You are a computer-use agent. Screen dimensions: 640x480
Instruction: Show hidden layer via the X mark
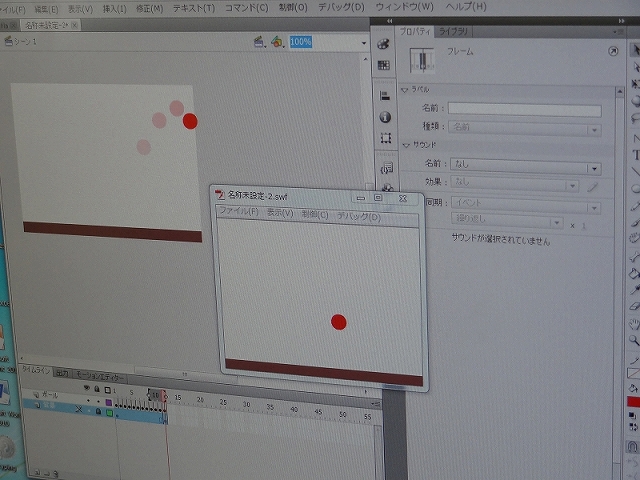coord(78,409)
